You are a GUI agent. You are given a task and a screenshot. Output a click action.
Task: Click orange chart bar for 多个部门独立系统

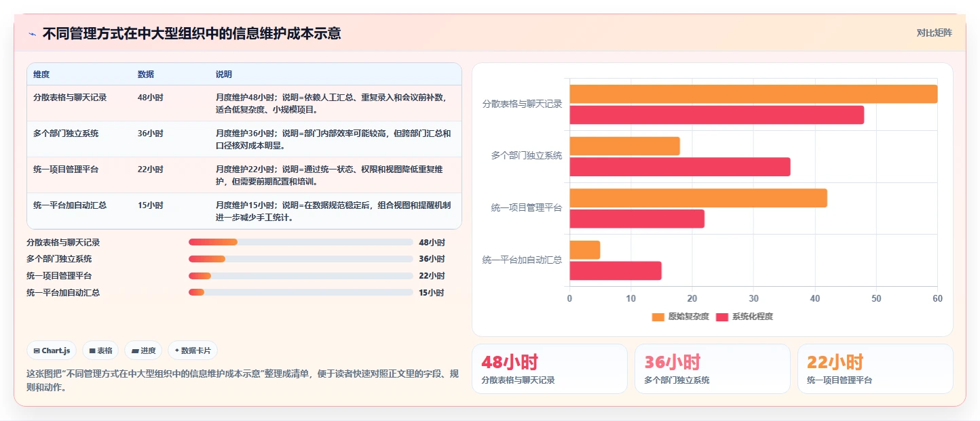click(624, 146)
